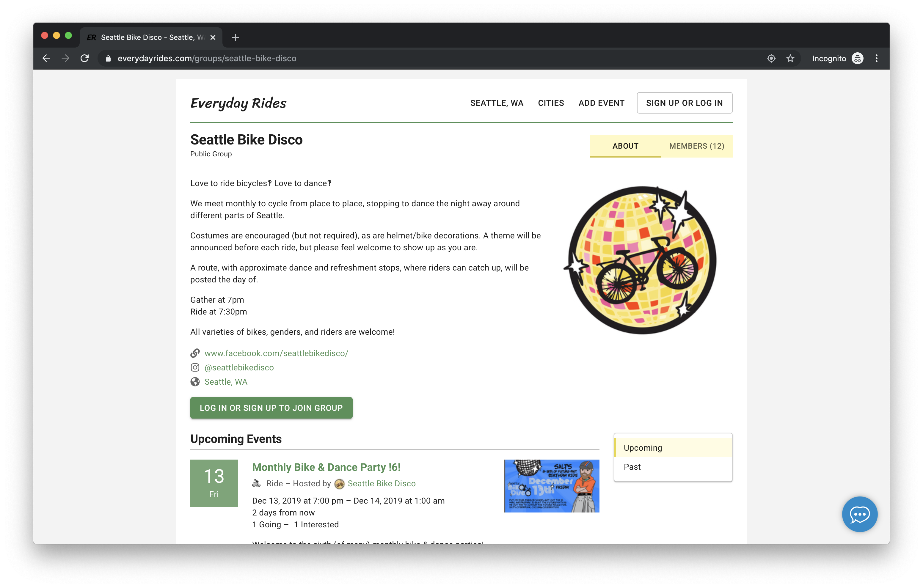Click the Seattle Bike Disco host avatar icon
Viewport: 923px width, 588px height.
point(340,483)
